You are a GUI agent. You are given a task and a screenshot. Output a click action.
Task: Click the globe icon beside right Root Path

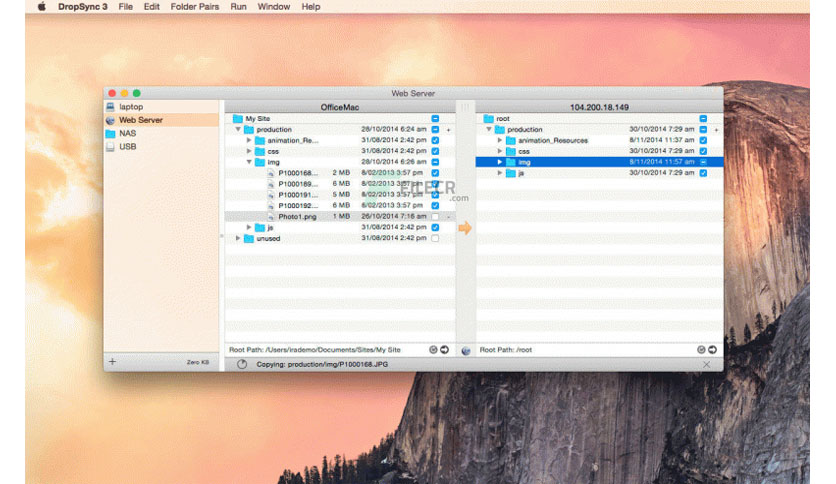[x=466, y=350]
